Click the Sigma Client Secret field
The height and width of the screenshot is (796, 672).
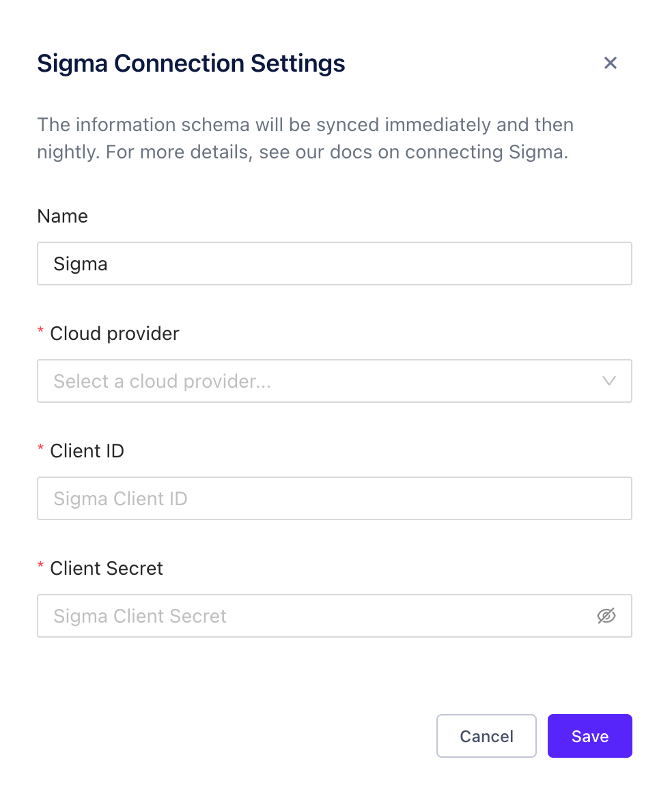314,616
